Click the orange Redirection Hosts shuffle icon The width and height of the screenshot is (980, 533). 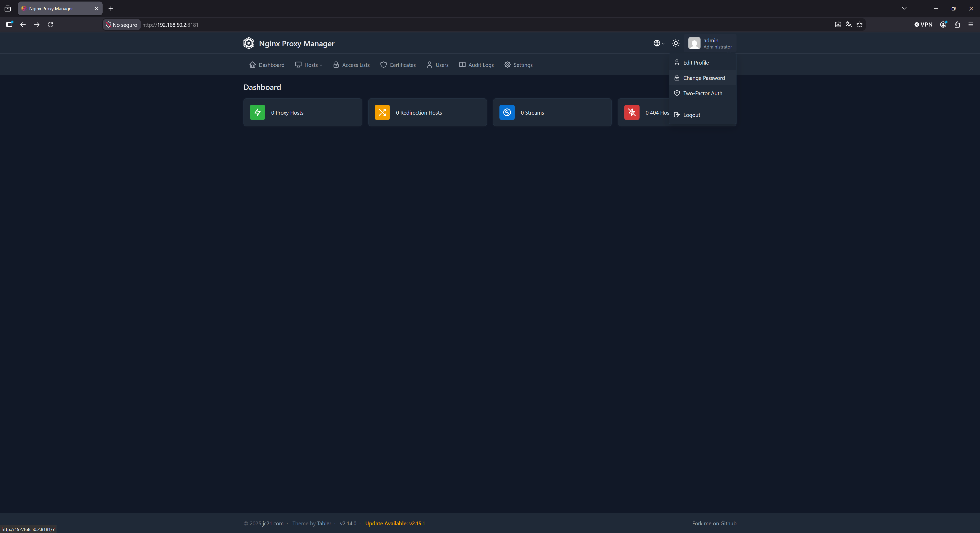pyautogui.click(x=382, y=112)
